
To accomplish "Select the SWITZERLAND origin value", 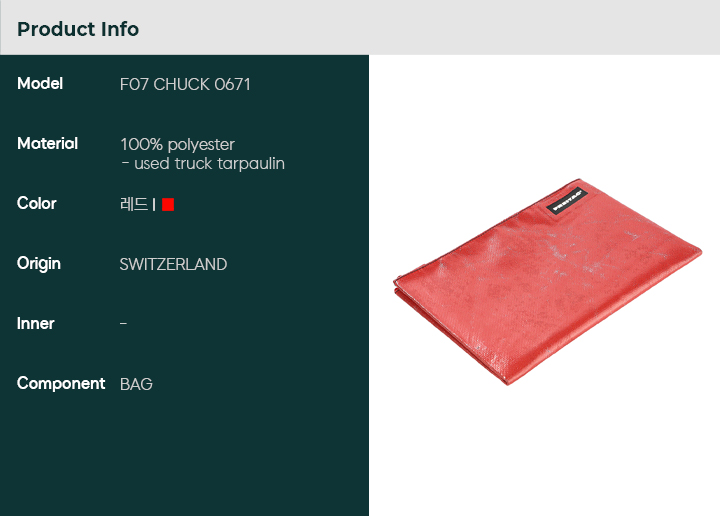I will coord(173,264).
